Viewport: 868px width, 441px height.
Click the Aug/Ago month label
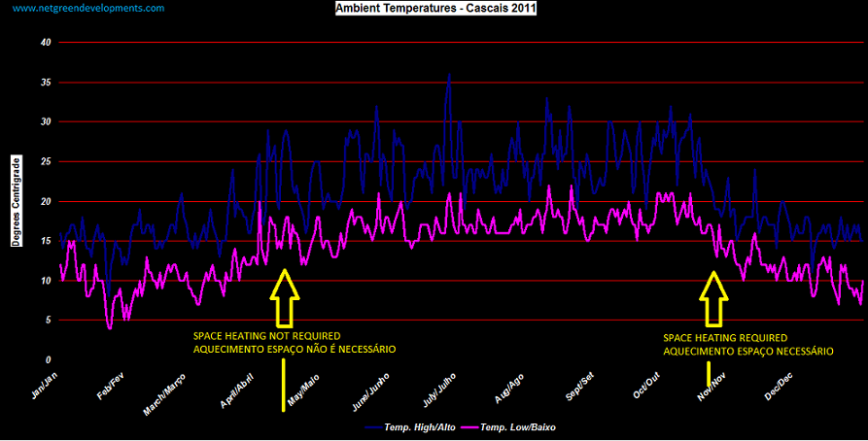[x=509, y=388]
